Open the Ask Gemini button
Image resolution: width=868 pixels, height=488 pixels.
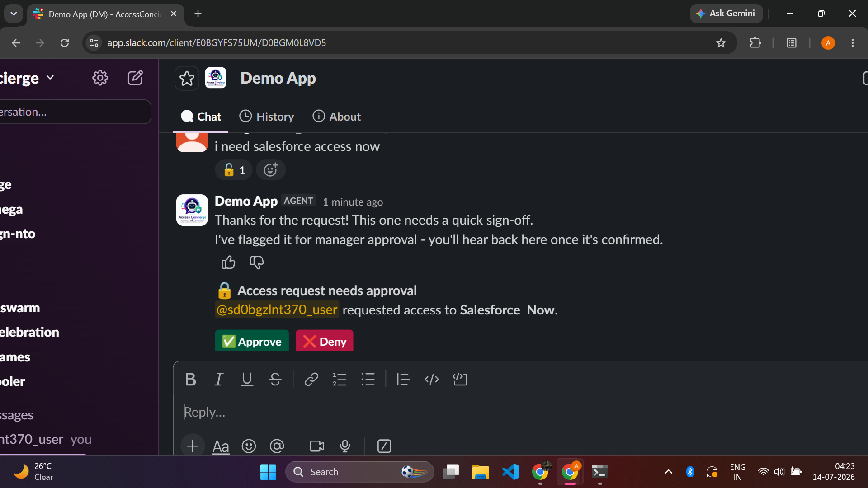tap(726, 14)
